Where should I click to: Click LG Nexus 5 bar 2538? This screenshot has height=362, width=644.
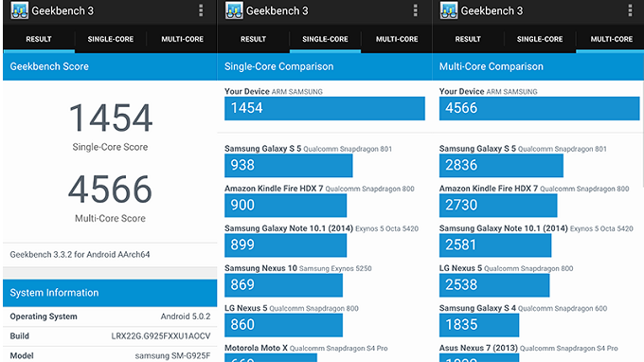click(494, 285)
